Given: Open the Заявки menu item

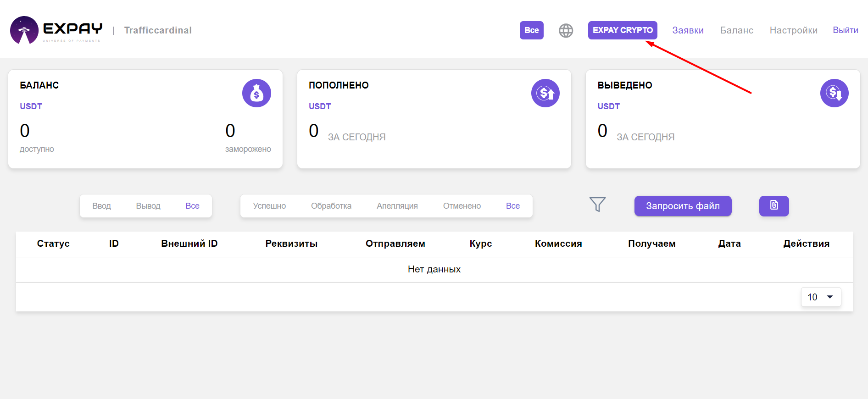Looking at the screenshot, I should (x=688, y=30).
